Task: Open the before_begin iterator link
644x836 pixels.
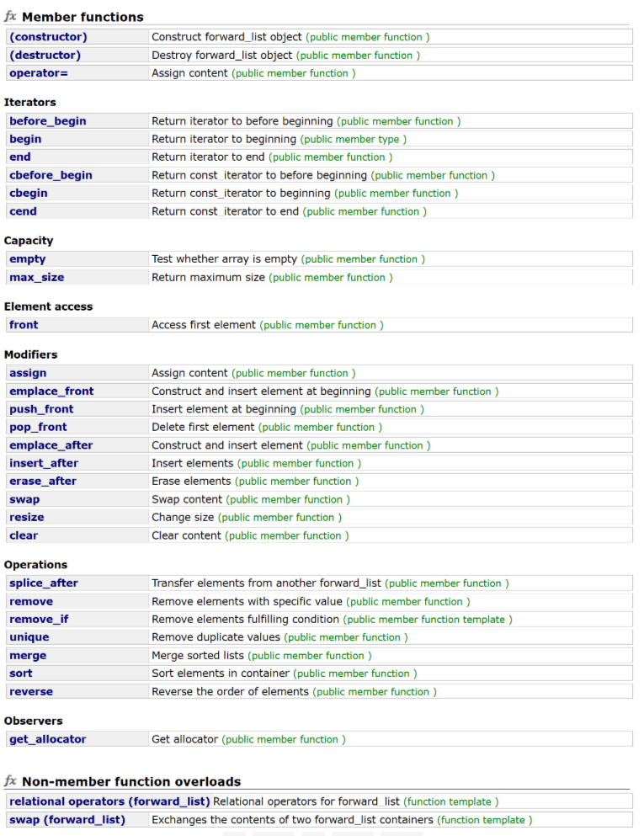Action: point(47,121)
